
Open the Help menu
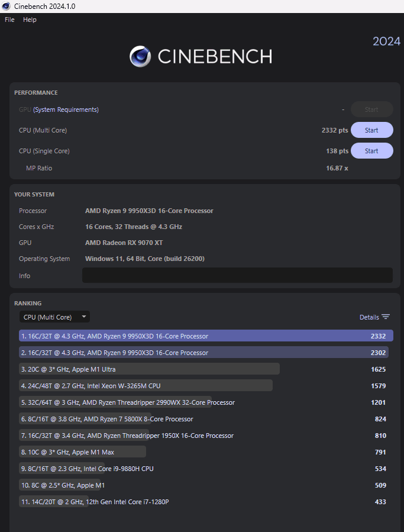30,20
